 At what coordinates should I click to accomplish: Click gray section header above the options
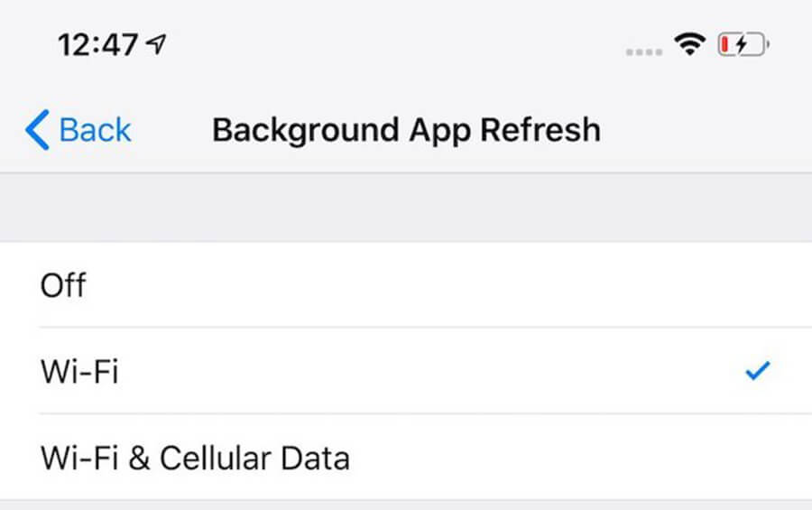[406, 207]
